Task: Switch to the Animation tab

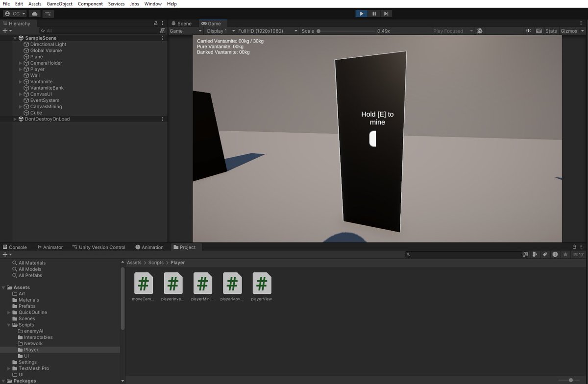Action: pyautogui.click(x=149, y=247)
